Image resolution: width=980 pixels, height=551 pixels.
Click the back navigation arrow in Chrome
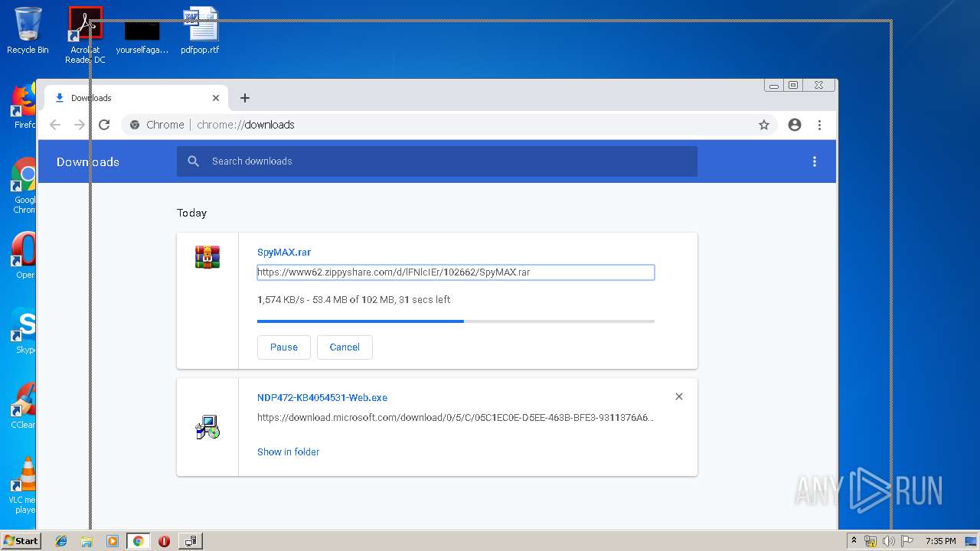point(55,125)
